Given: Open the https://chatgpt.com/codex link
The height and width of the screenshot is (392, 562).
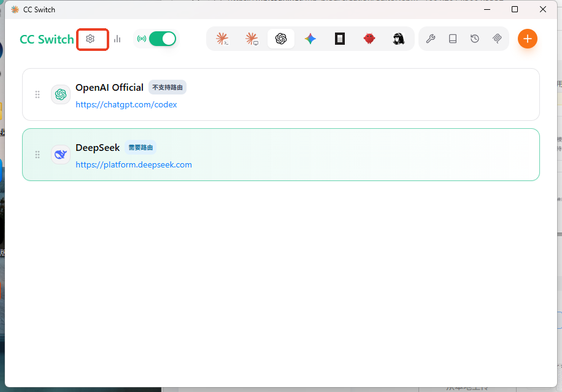Looking at the screenshot, I should click(126, 105).
